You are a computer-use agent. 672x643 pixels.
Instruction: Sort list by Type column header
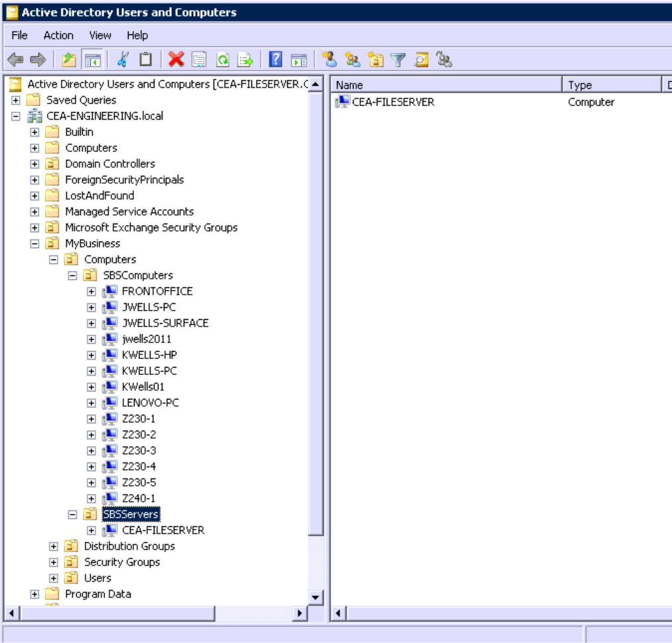tap(612, 85)
